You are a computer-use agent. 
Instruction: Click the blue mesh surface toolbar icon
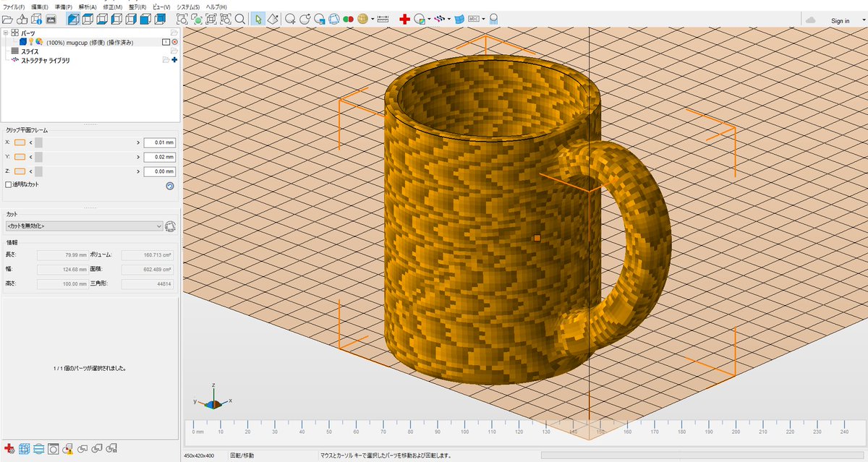pyautogui.click(x=459, y=20)
